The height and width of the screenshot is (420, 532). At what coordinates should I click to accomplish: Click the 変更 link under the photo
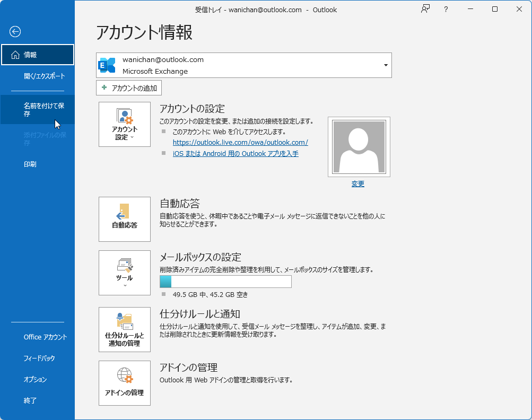[x=357, y=184]
